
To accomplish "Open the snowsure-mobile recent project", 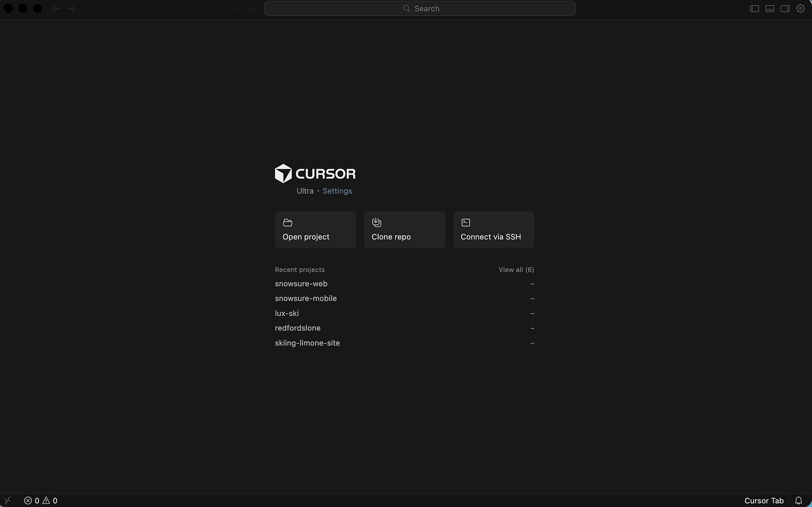I will click(x=404, y=298).
